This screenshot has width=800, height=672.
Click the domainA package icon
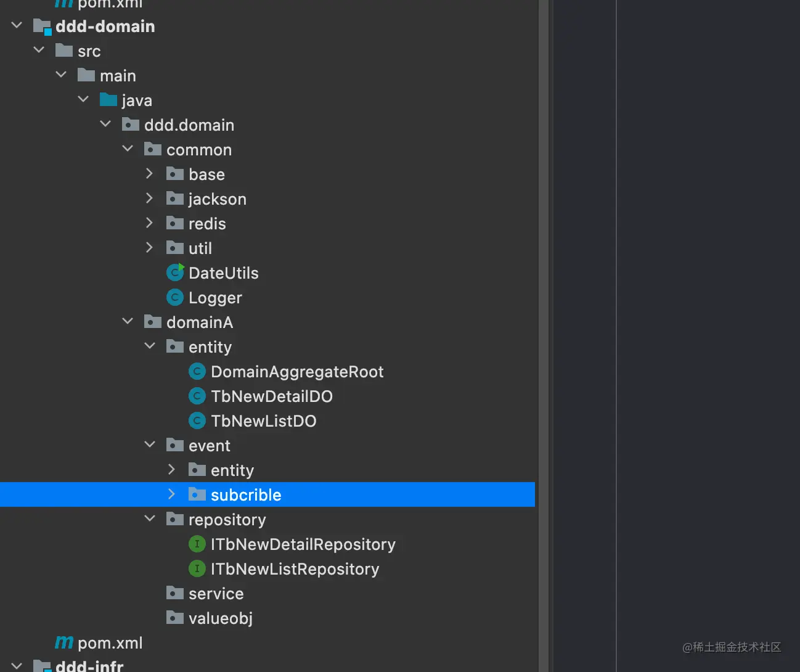coord(153,321)
